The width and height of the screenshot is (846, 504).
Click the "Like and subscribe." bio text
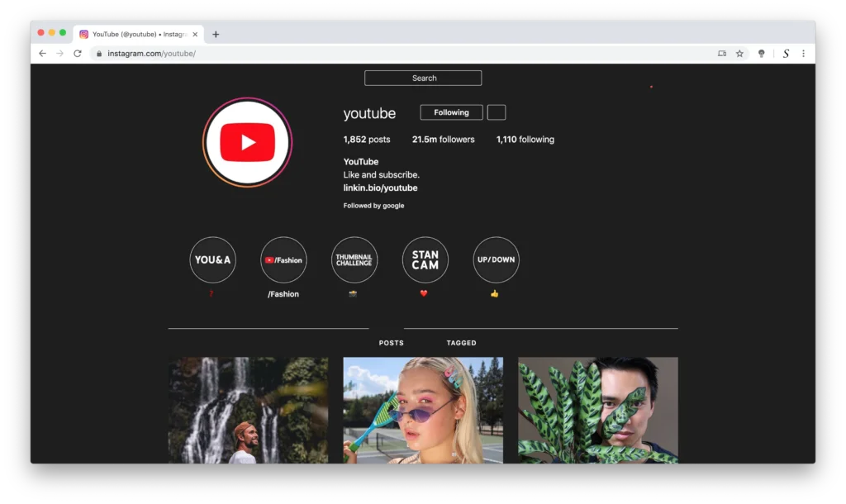382,175
